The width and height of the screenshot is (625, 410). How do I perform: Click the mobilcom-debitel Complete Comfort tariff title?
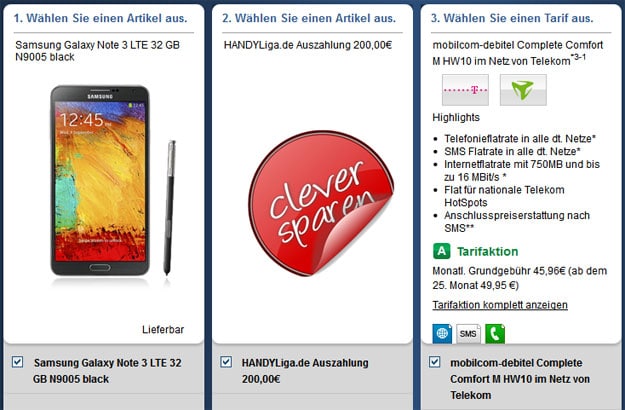point(518,53)
